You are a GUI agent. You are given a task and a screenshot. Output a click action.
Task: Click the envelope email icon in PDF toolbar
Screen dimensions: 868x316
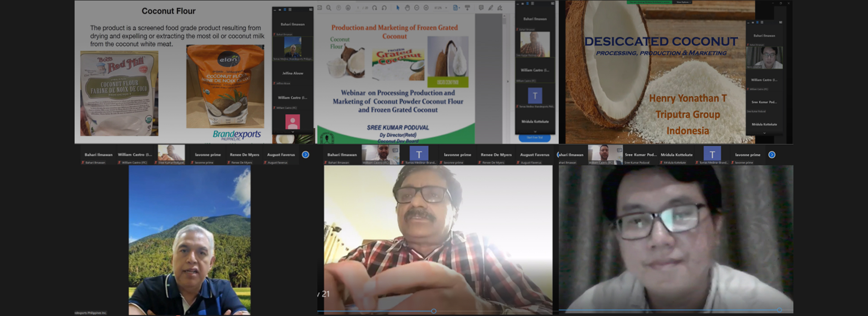(x=320, y=8)
